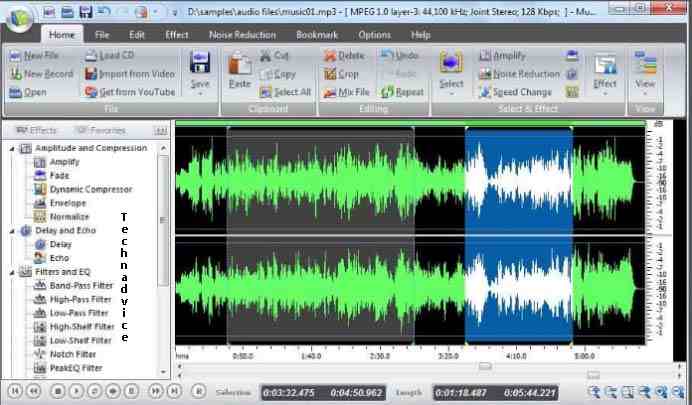Viewport: 692px width, 405px height.
Task: Click the horizontal waveform scrollbar thumb
Action: [x=485, y=366]
